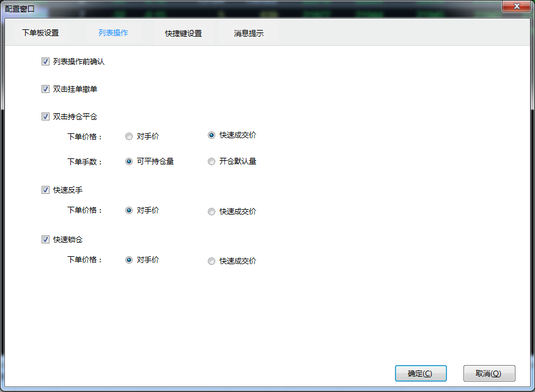Select 对手价 under 快速锁仓
Screen dimensions: 535x392
point(129,259)
